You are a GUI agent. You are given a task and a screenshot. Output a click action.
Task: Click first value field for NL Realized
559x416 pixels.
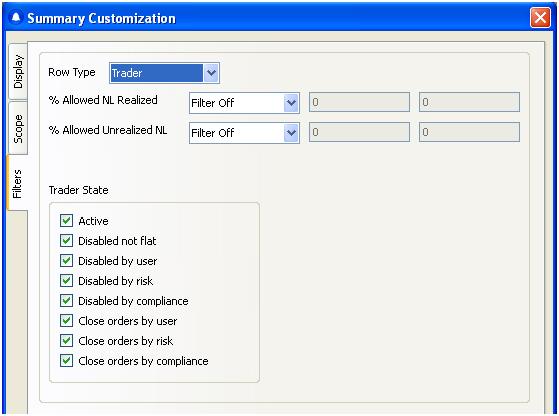pyautogui.click(x=359, y=102)
